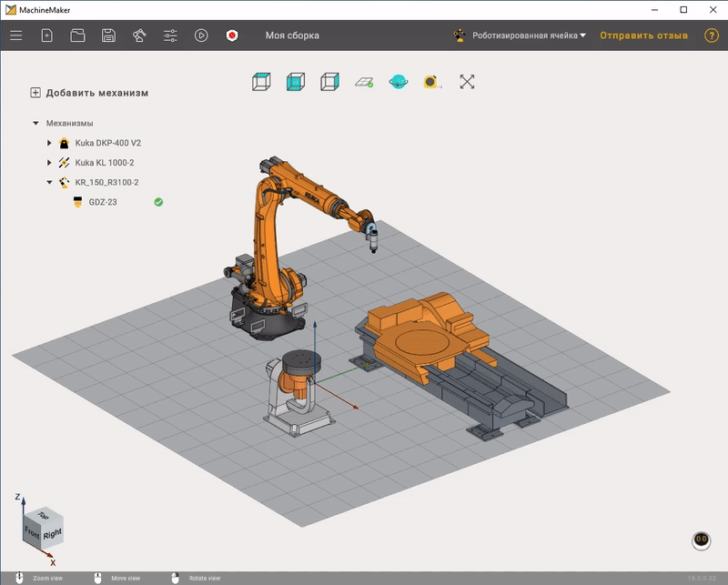Image resolution: width=728 pixels, height=585 pixels.
Task: Create a new assembly file
Action: pyautogui.click(x=47, y=35)
